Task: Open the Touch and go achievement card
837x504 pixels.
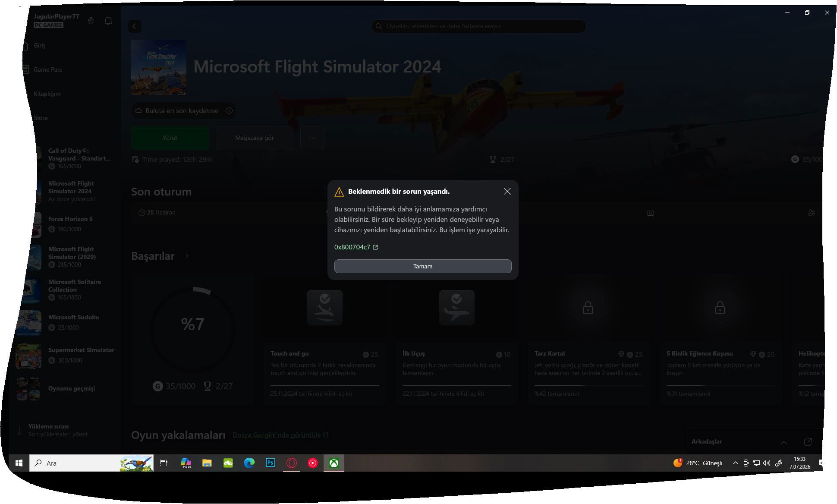Action: (x=325, y=340)
